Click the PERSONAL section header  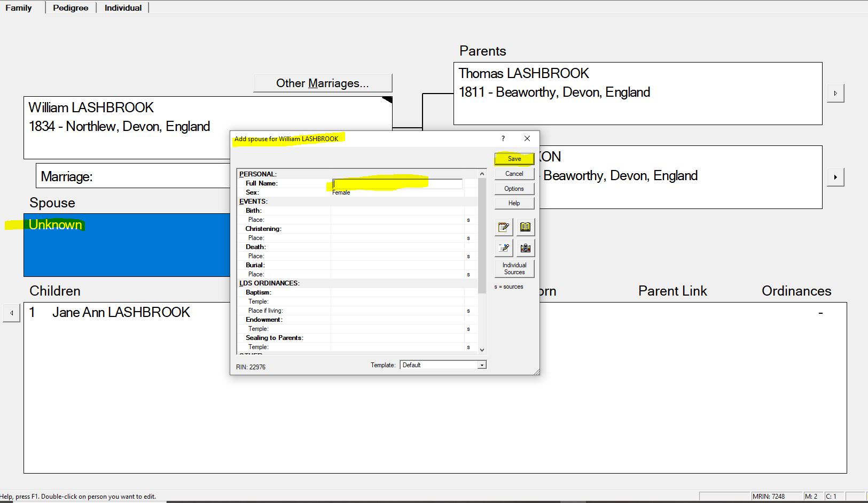(258, 174)
